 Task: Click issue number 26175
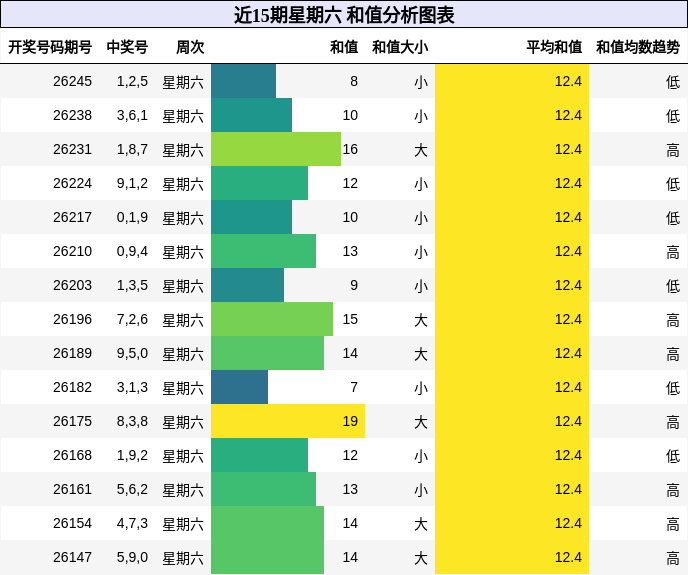click(72, 421)
